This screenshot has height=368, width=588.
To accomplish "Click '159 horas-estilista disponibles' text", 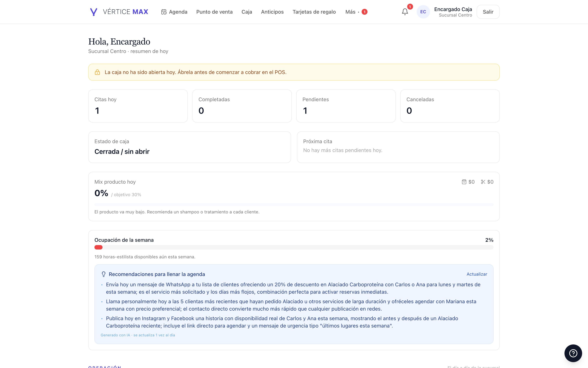I will pyautogui.click(x=145, y=257).
